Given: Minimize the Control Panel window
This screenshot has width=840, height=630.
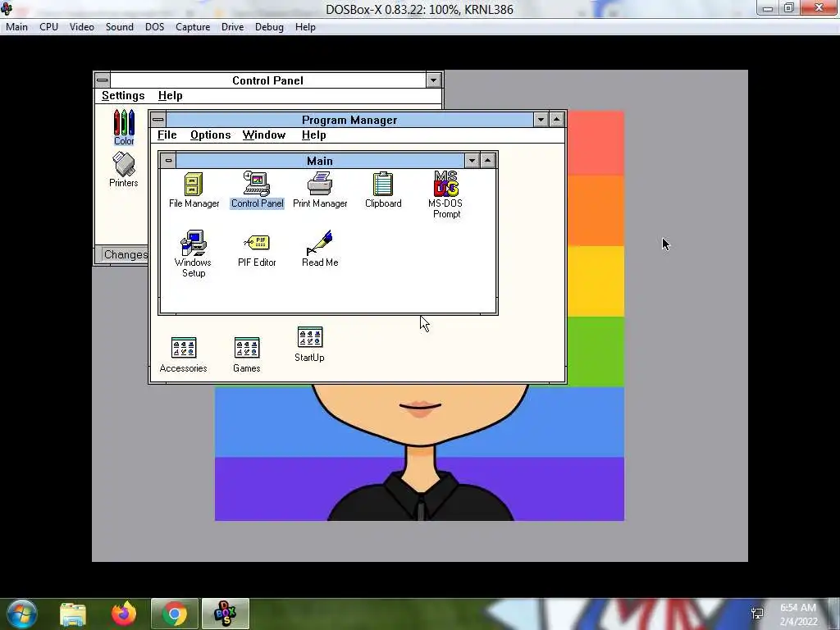Looking at the screenshot, I should (x=433, y=80).
